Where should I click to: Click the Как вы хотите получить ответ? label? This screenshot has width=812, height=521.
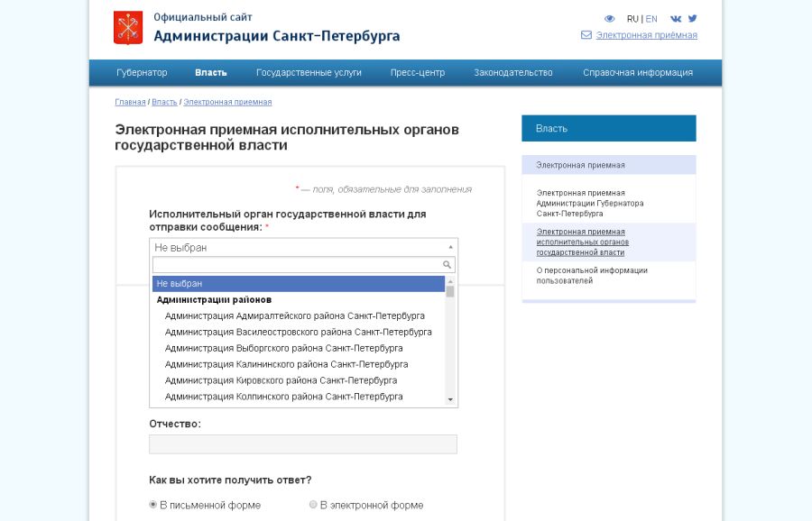(230, 480)
